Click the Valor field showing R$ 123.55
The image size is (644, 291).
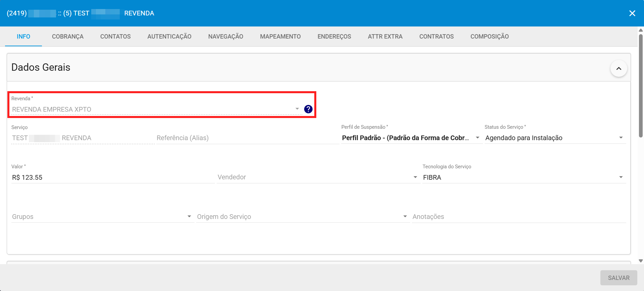[113, 177]
